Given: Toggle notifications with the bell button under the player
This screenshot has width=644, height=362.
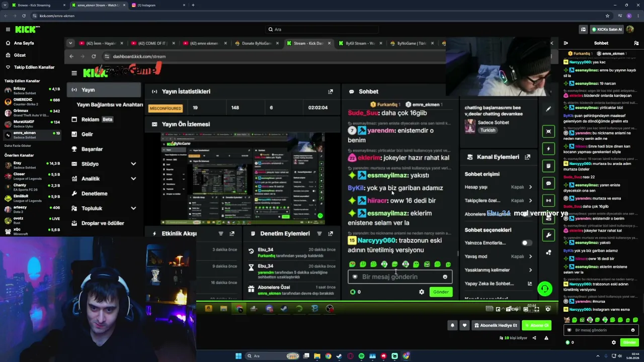Looking at the screenshot, I should 452,325.
